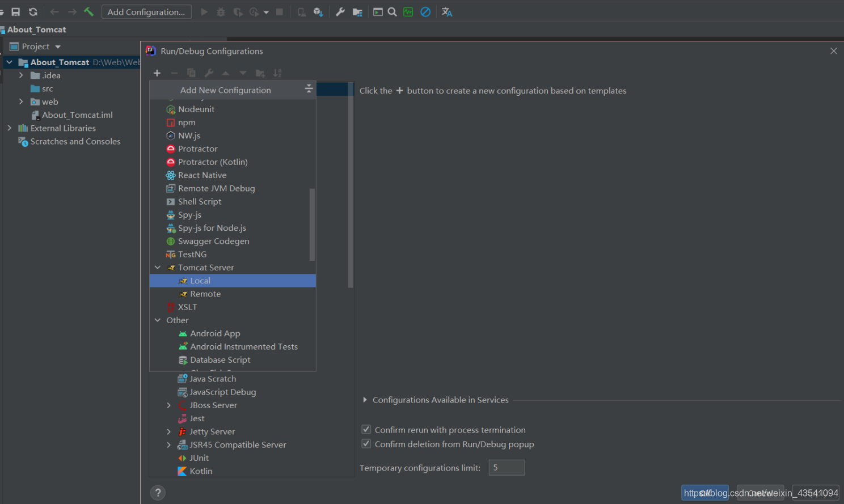The height and width of the screenshot is (504, 844).
Task: Expand the .idea folder
Action: pyautogui.click(x=21, y=75)
